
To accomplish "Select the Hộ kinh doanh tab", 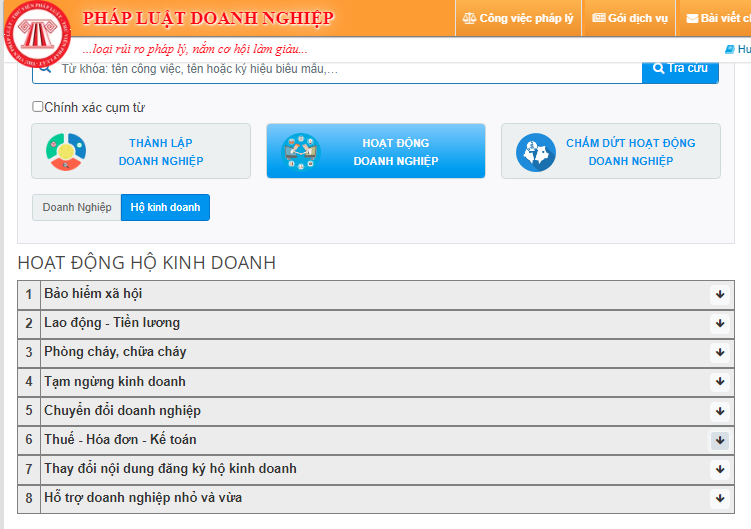I will pos(165,207).
